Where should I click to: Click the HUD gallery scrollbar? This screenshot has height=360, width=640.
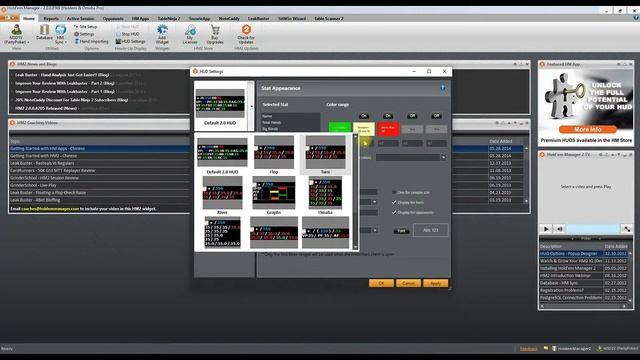click(x=355, y=192)
